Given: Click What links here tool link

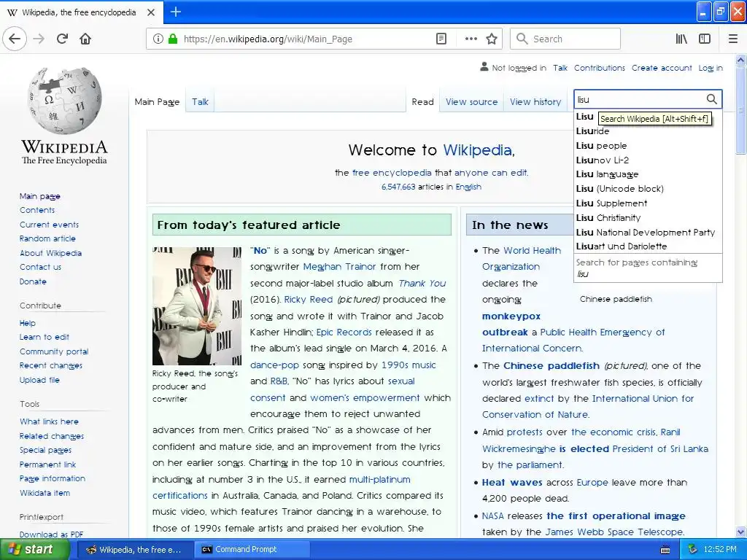Looking at the screenshot, I should pyautogui.click(x=49, y=421).
